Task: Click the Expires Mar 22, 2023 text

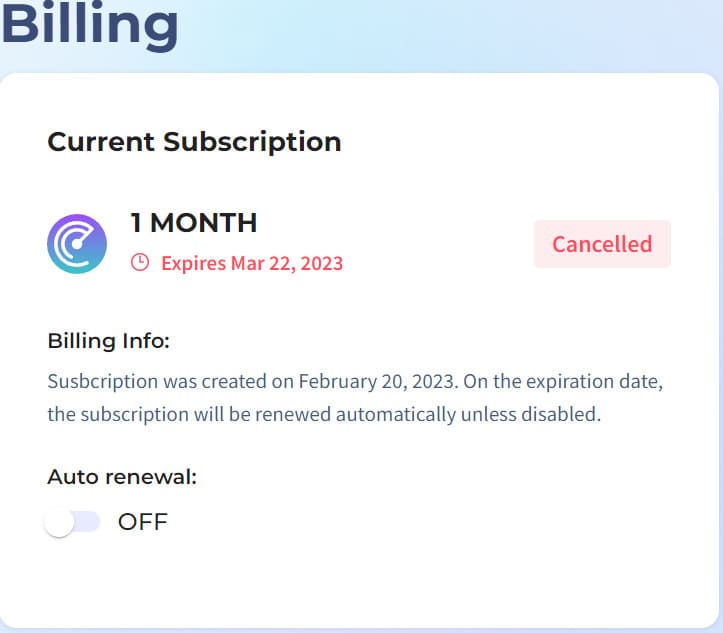Action: (252, 263)
